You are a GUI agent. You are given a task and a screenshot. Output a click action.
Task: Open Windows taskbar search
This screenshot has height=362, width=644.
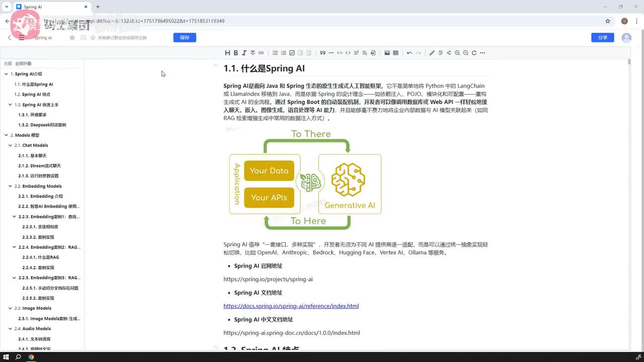tap(18, 357)
